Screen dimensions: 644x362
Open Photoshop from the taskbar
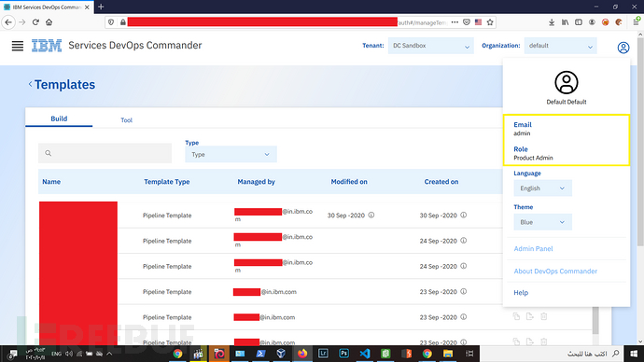pos(343,354)
